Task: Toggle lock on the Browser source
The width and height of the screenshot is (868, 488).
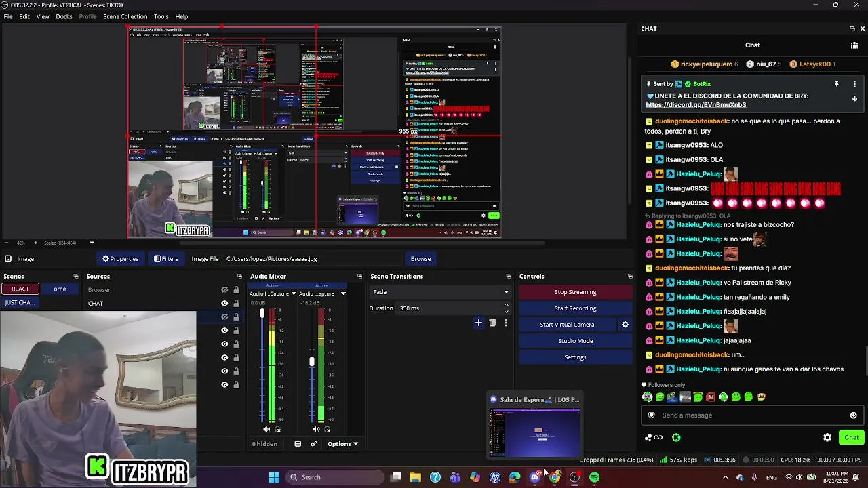Action: (236, 290)
